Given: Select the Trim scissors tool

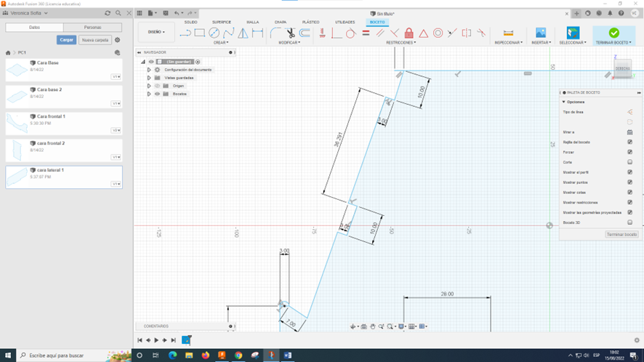Looking at the screenshot, I should (x=290, y=33).
